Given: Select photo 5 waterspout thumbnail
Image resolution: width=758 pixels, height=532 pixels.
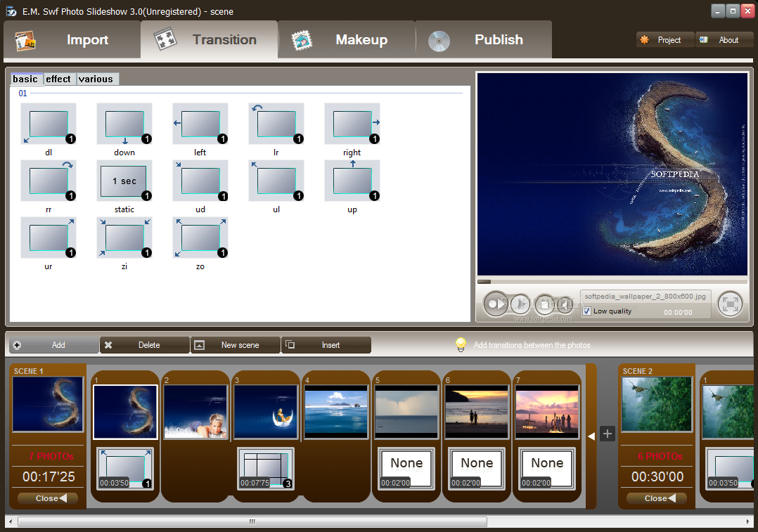Looking at the screenshot, I should click(406, 412).
